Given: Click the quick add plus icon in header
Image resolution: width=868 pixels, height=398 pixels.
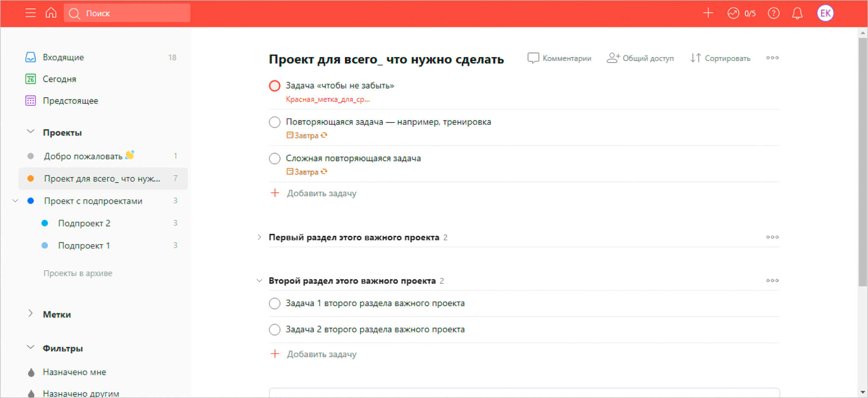Looking at the screenshot, I should point(708,13).
